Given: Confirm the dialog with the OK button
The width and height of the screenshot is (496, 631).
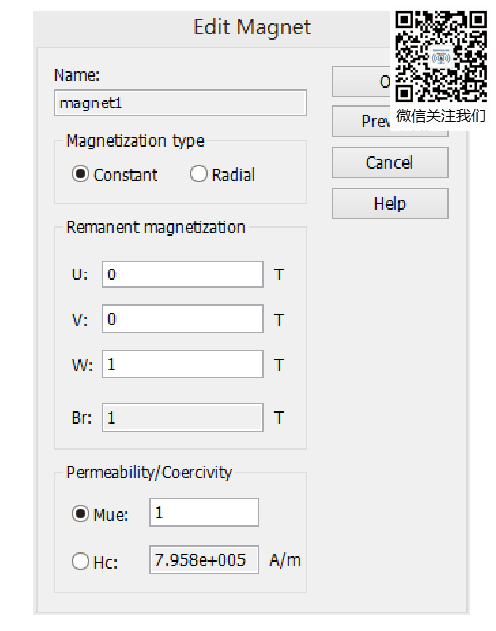Looking at the screenshot, I should coord(361,82).
